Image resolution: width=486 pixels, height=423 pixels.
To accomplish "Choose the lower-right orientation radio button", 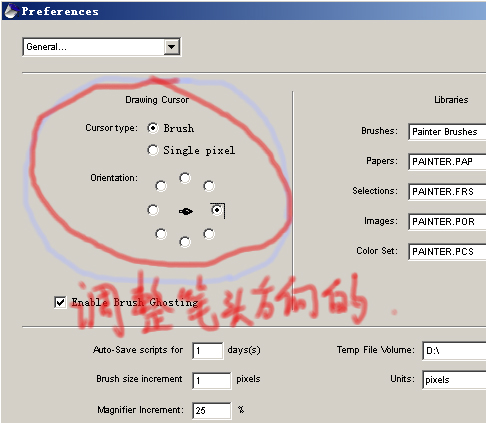I will [x=209, y=234].
